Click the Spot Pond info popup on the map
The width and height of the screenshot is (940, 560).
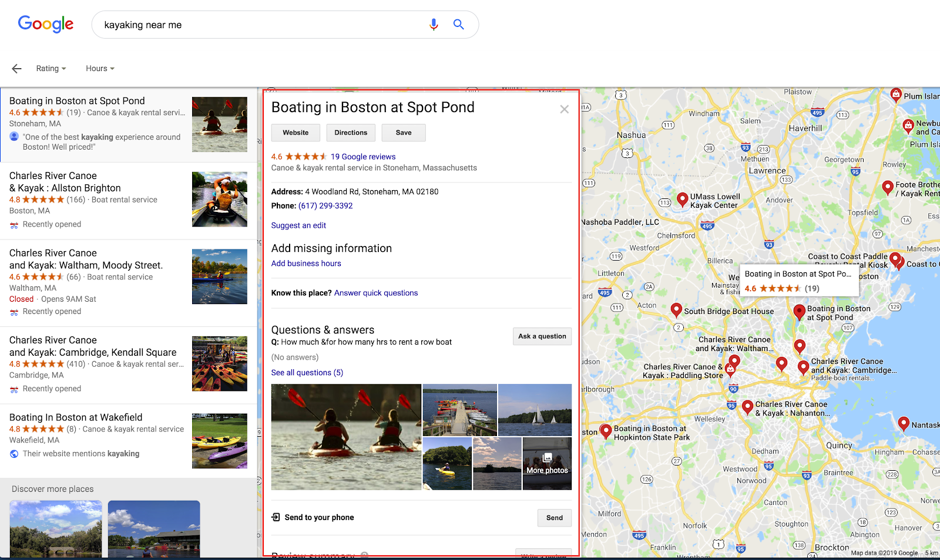(799, 281)
